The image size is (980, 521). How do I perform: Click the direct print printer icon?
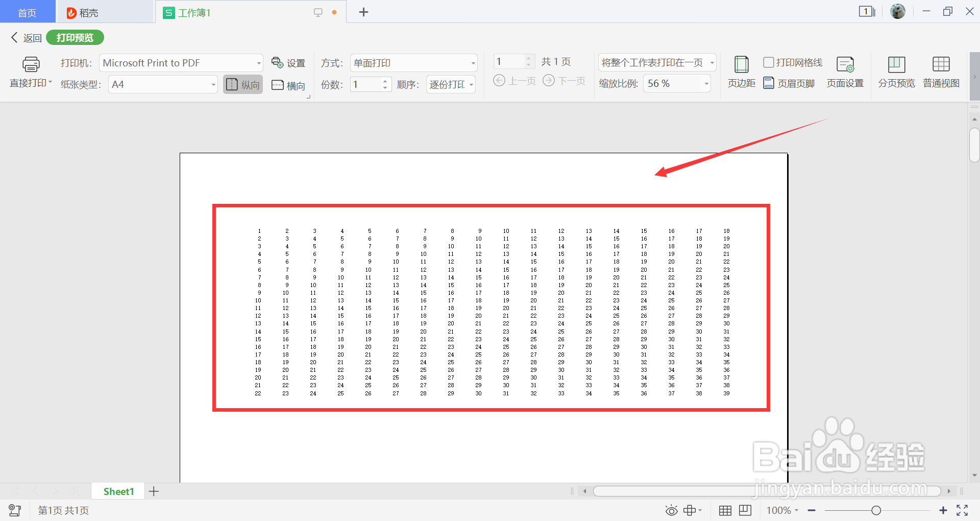[x=31, y=64]
